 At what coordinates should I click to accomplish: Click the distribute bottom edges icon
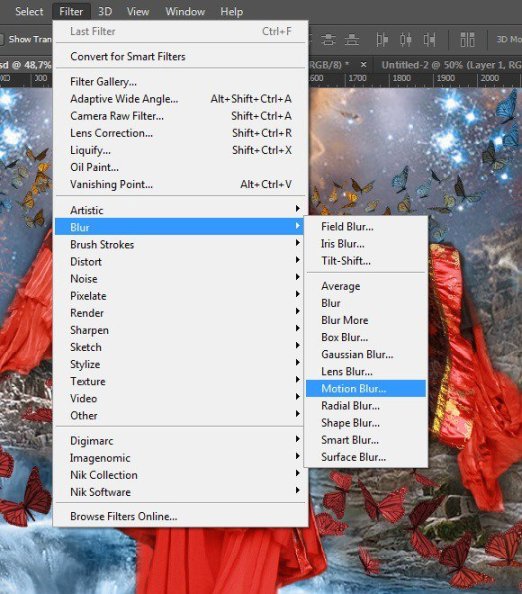tap(352, 39)
